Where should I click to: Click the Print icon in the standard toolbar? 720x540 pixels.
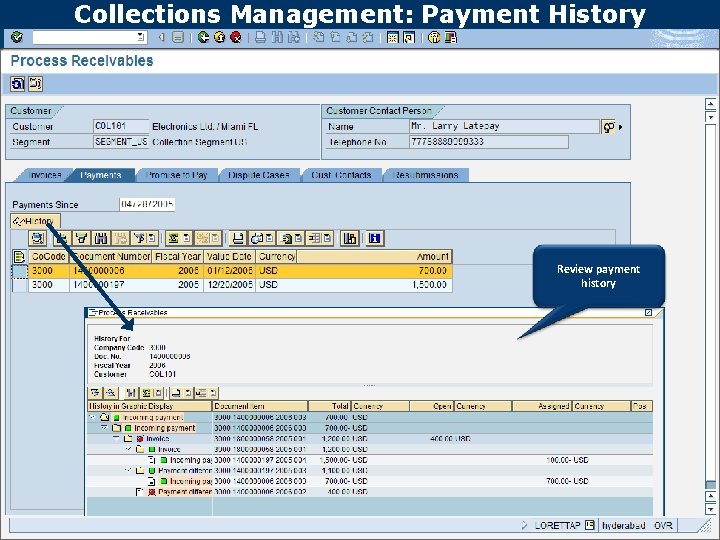click(260, 38)
